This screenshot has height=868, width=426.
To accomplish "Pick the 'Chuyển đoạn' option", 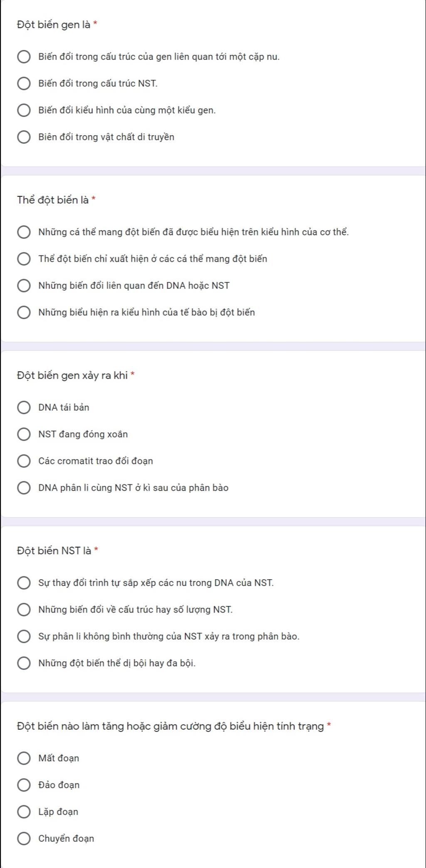I will tap(24, 838).
